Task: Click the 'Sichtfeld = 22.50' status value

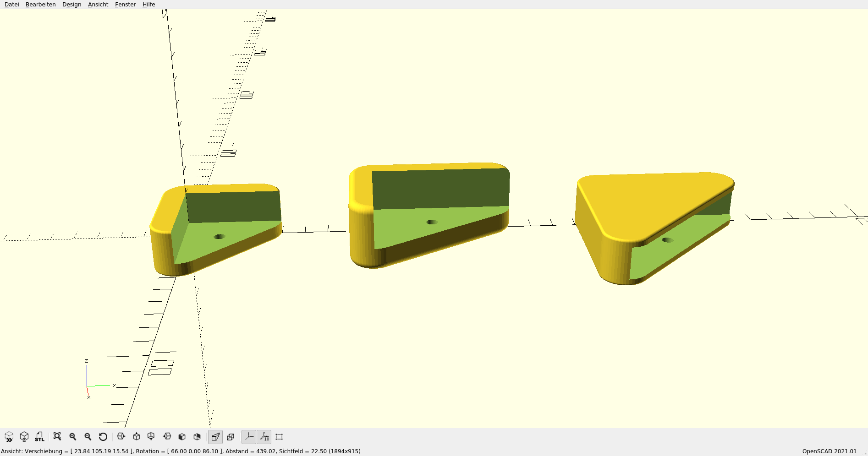Action: (x=304, y=451)
